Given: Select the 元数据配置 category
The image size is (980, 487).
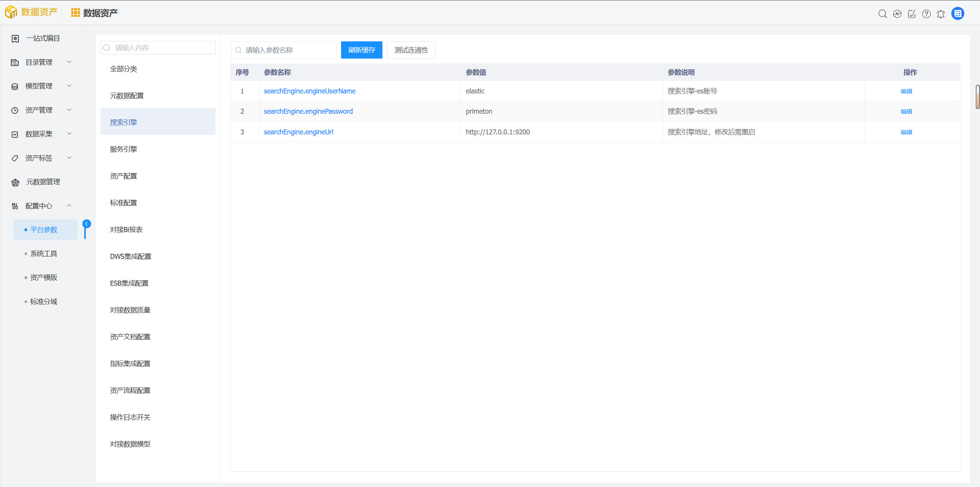Looking at the screenshot, I should pos(127,96).
